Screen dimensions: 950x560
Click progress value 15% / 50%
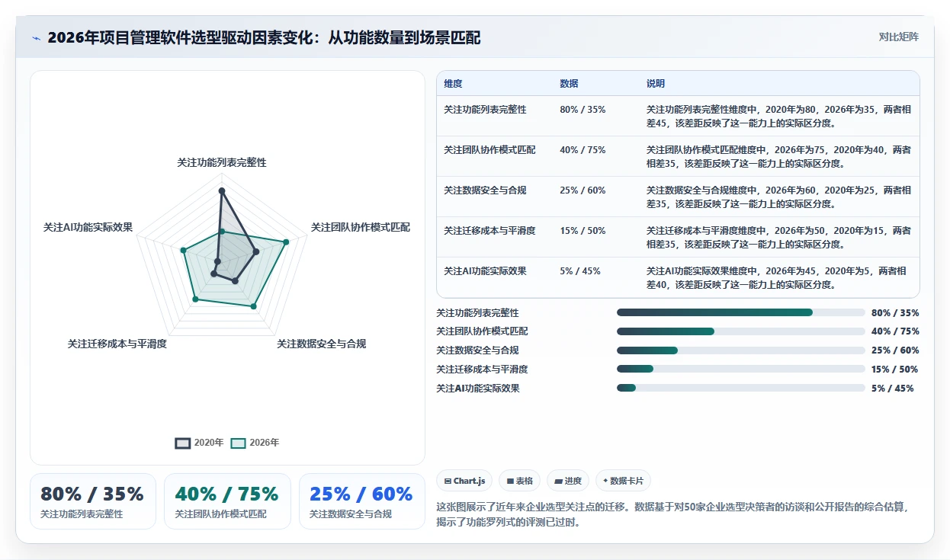[894, 370]
